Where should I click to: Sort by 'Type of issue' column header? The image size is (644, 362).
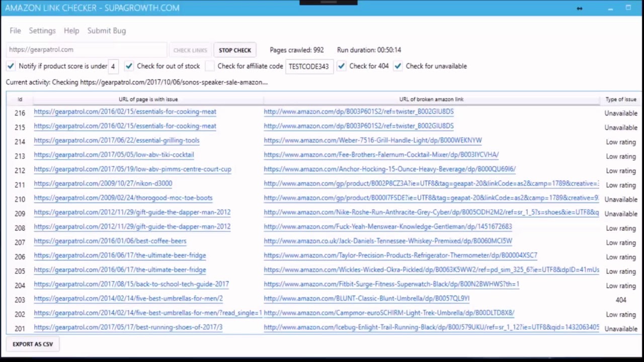[x=621, y=99]
